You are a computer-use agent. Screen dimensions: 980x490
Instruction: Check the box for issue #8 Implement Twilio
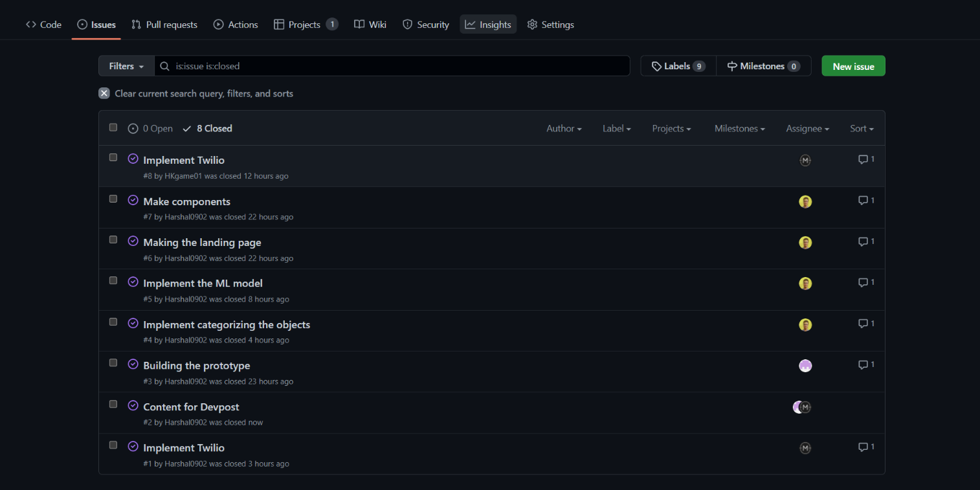coord(113,157)
